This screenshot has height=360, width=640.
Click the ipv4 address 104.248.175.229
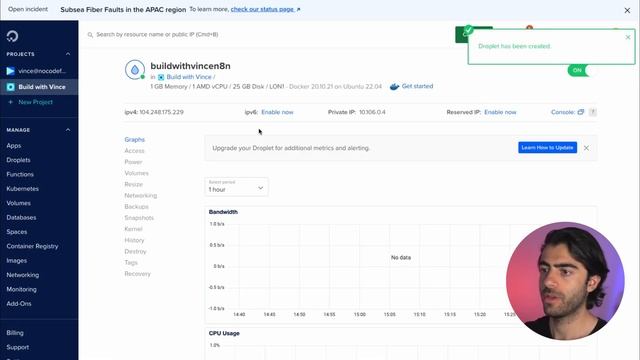pos(161,112)
